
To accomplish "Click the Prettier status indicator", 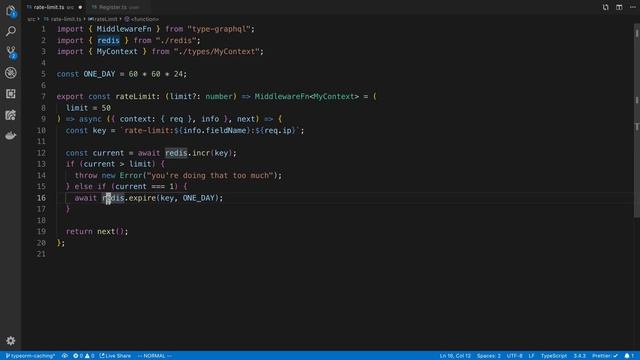I will point(605,356).
